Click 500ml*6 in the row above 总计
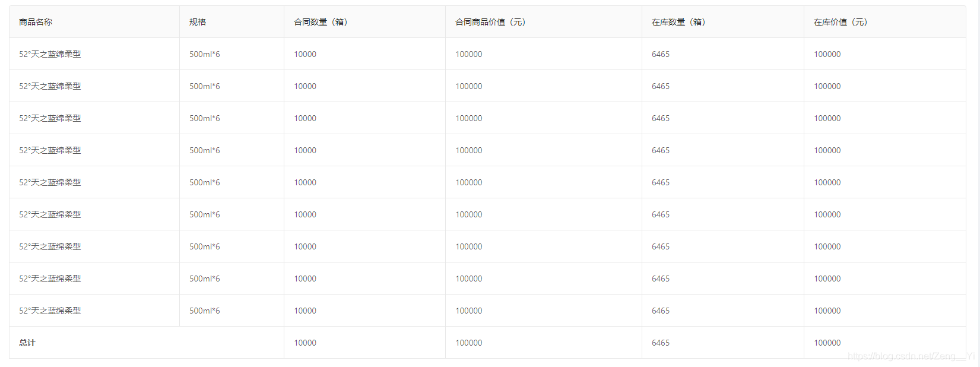Image resolution: width=980 pixels, height=367 pixels. pos(205,311)
